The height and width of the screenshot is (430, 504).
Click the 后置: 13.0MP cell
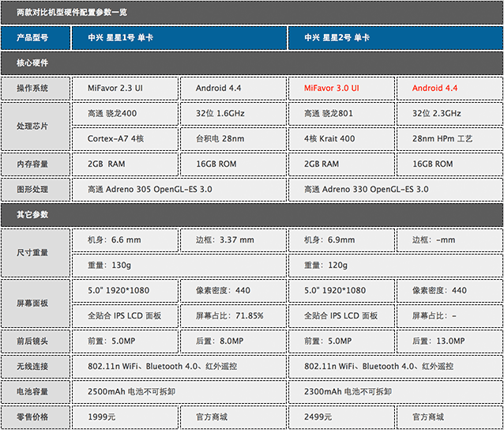click(x=450, y=341)
